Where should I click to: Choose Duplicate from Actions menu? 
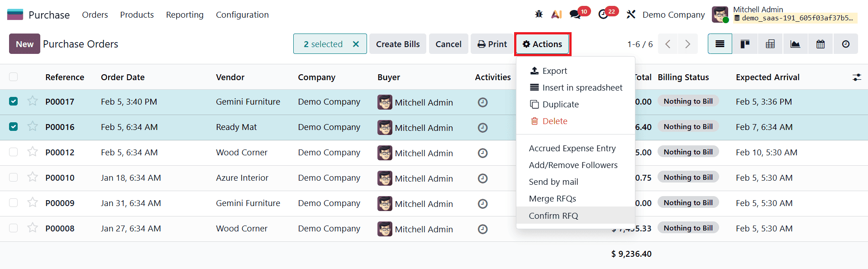click(x=576, y=104)
